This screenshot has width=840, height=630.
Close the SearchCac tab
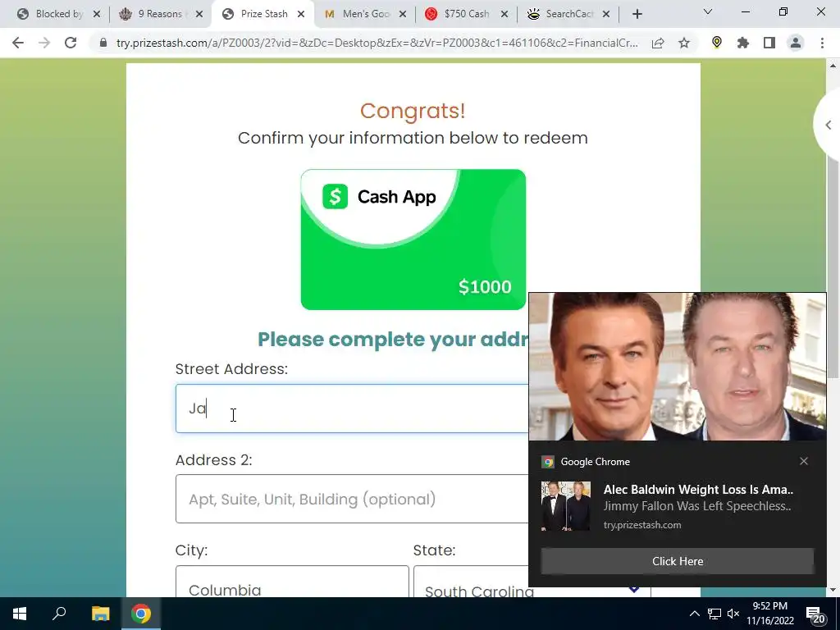click(x=606, y=14)
